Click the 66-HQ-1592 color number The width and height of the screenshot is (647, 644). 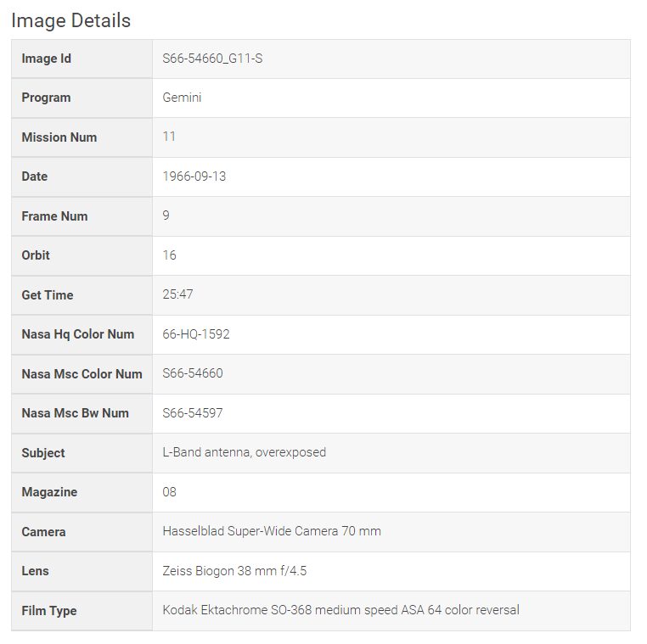click(x=196, y=334)
